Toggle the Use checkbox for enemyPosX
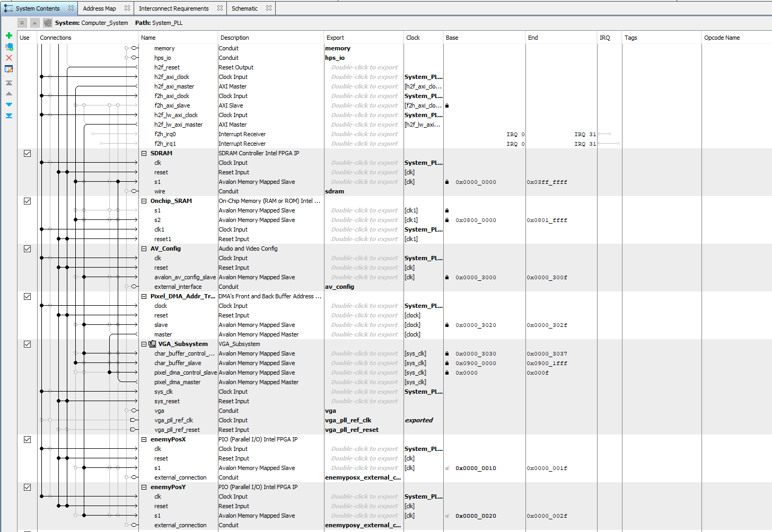Viewport: 772px width, 532px height. pyautogui.click(x=27, y=440)
